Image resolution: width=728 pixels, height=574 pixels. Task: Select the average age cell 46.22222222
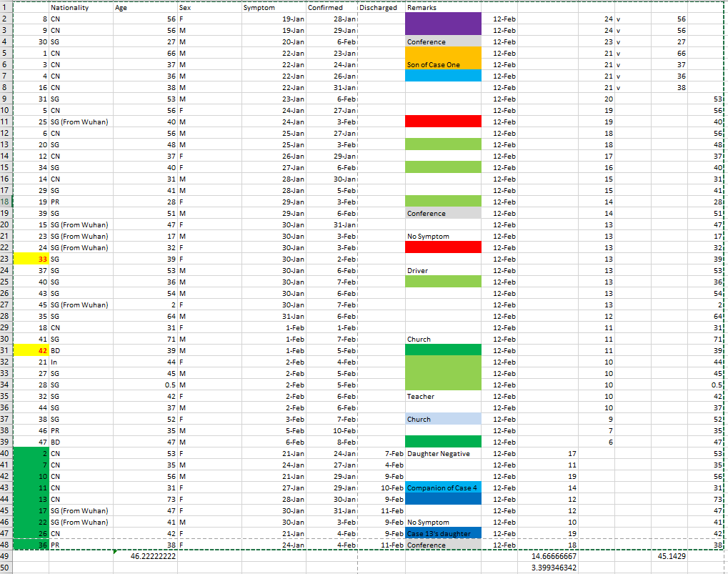point(145,556)
